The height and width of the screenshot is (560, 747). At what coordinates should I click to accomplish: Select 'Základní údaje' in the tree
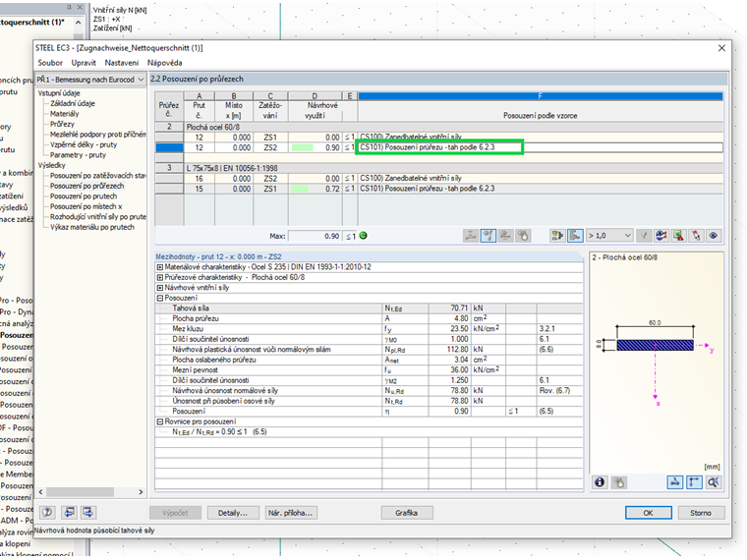click(73, 103)
